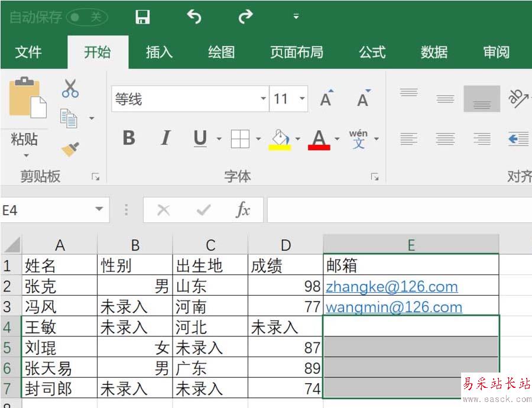The width and height of the screenshot is (532, 408).
Task: Expand underline style options arrow
Action: pos(219,138)
